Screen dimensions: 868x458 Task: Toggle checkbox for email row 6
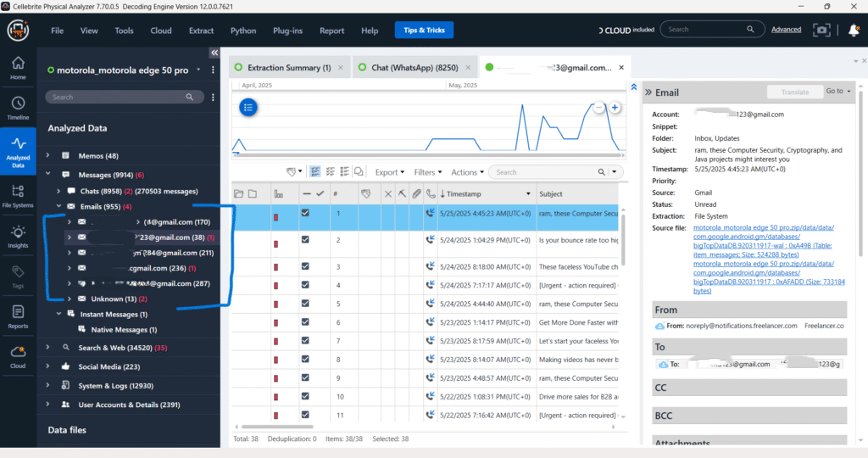click(305, 321)
